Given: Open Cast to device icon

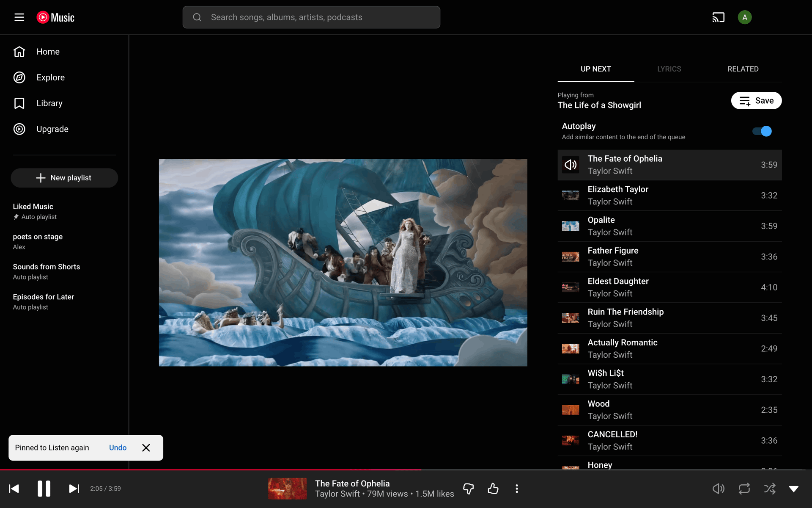Looking at the screenshot, I should (x=718, y=17).
